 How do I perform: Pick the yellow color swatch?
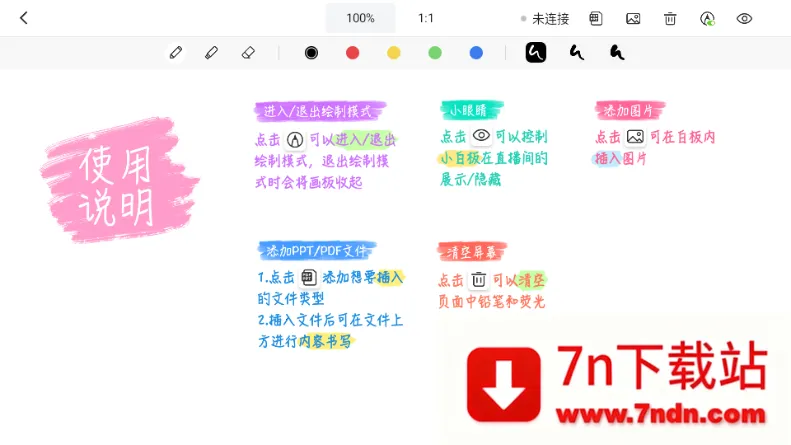(x=393, y=52)
